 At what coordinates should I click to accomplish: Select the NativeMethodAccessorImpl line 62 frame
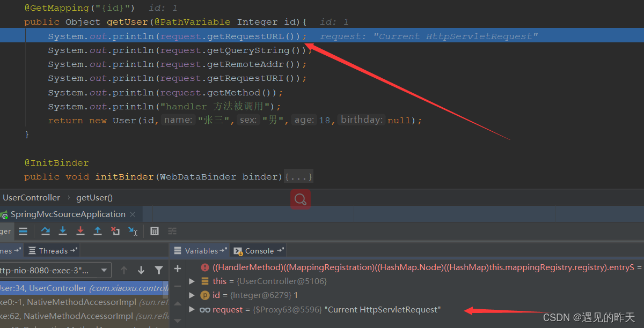84,316
